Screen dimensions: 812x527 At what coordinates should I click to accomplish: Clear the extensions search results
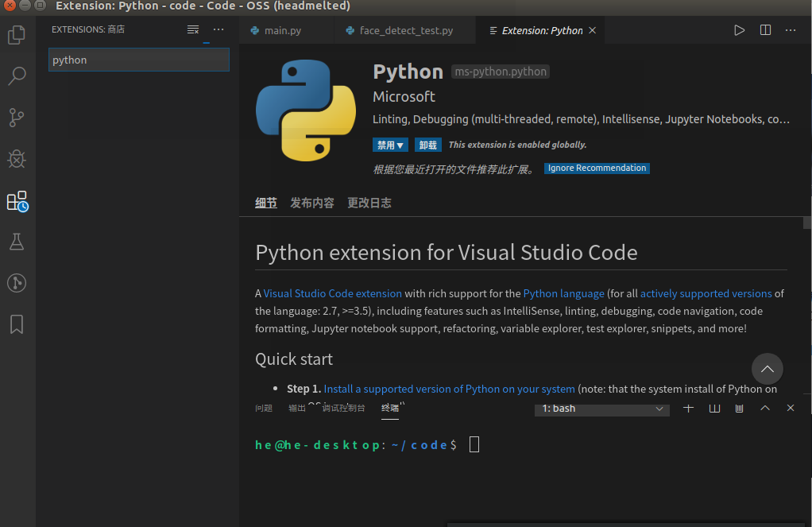point(193,29)
